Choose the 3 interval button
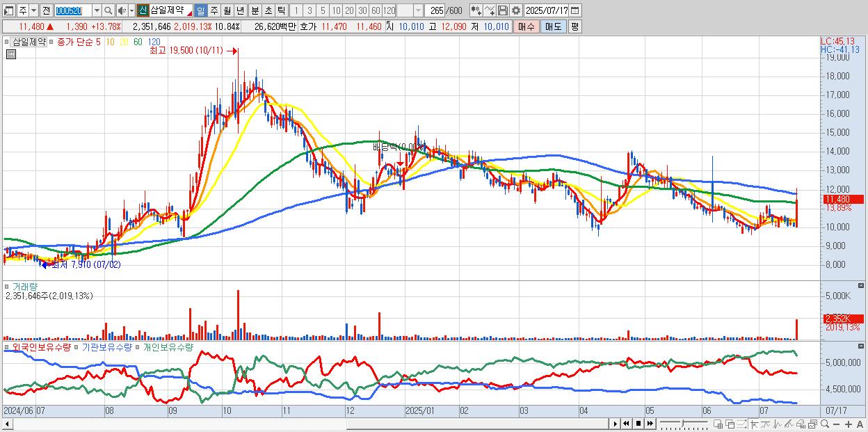This screenshot has height=432, width=868. (x=310, y=10)
